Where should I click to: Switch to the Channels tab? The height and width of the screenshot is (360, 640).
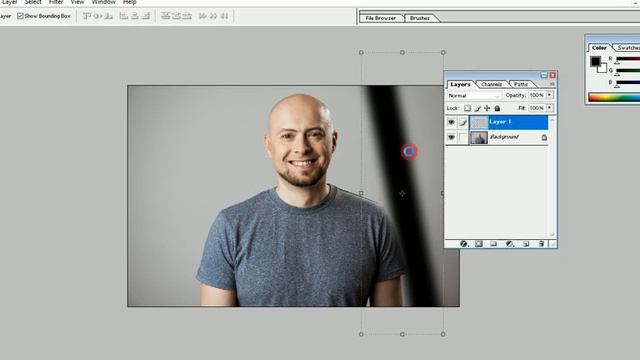pos(491,84)
